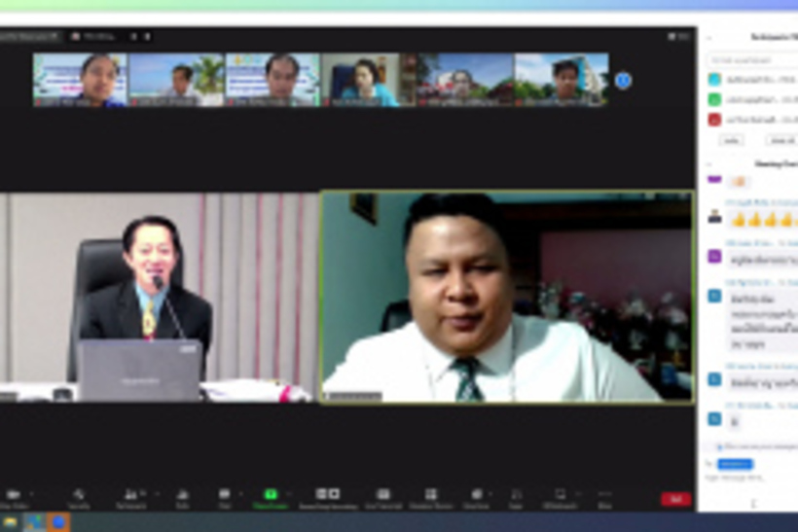The height and width of the screenshot is (532, 798).
Task: Expand the caret next to Share Screen
Action: [x=289, y=494]
